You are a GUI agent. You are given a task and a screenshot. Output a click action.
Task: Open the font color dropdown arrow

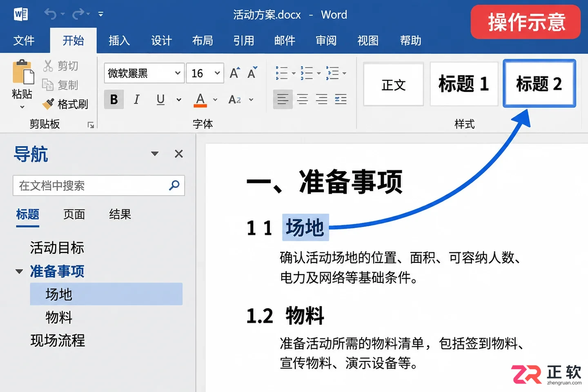tap(215, 100)
